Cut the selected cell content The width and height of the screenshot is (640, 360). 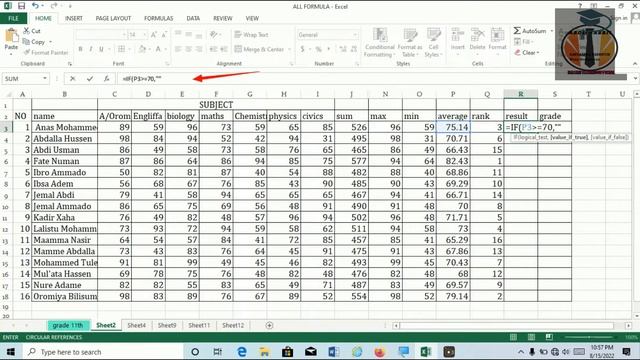32,31
